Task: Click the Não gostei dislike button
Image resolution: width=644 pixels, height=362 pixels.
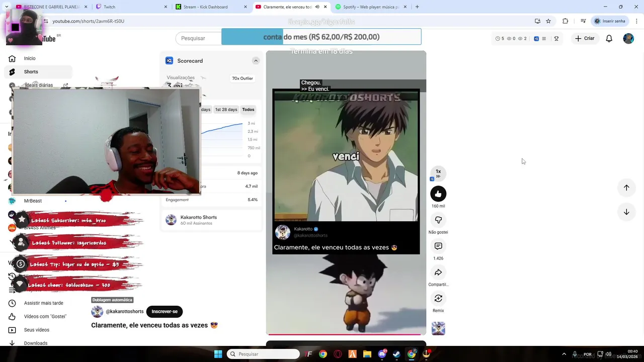Action: (x=438, y=220)
